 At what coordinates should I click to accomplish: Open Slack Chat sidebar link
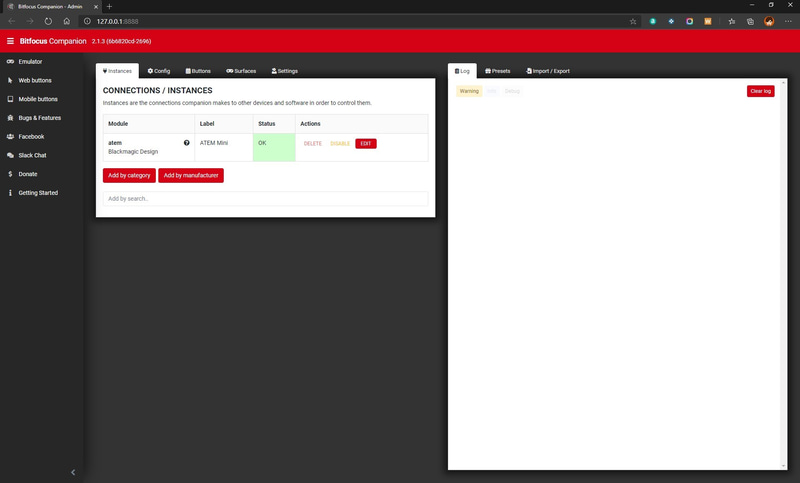pyautogui.click(x=27, y=156)
